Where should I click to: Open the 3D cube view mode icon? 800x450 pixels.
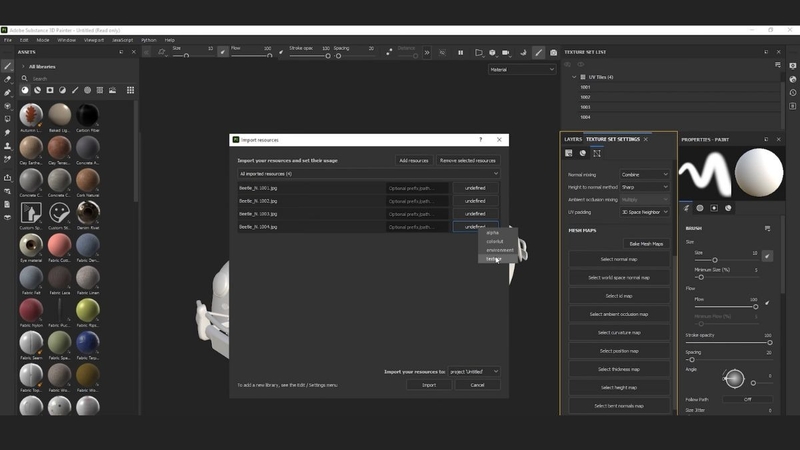pos(492,52)
